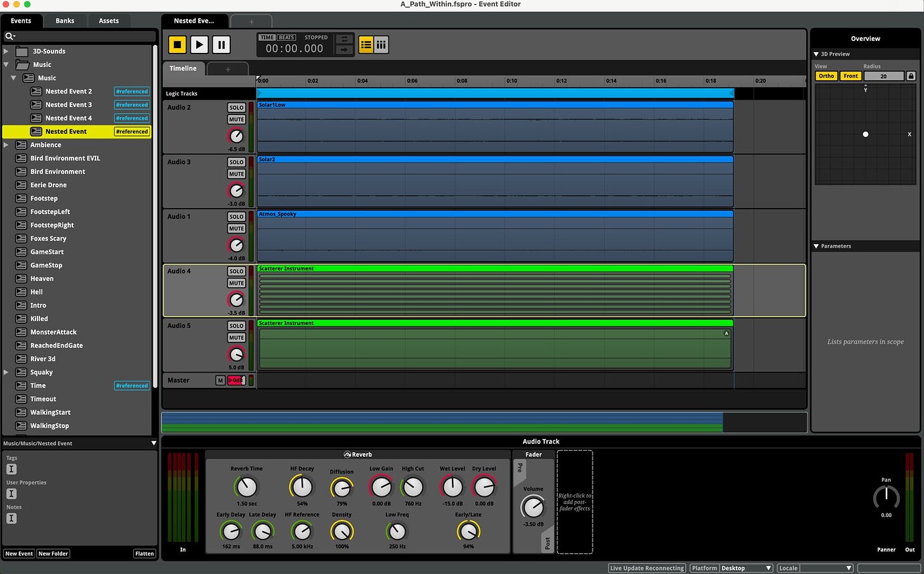Click the Reverb Time knob
Image resolution: width=924 pixels, height=574 pixels.
246,486
